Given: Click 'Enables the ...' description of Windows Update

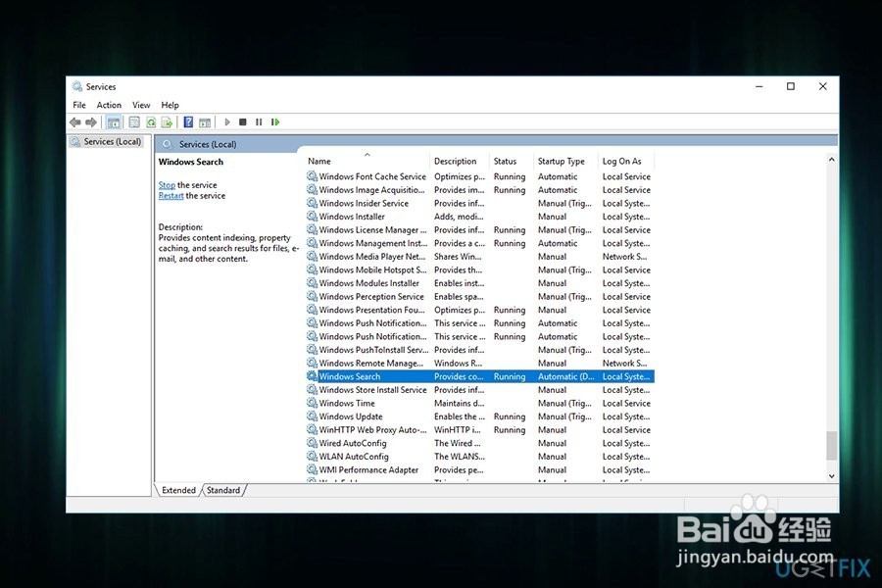Looking at the screenshot, I should (x=460, y=416).
